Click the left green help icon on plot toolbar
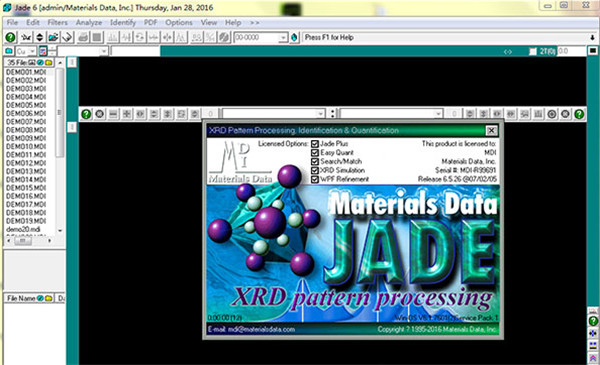 (86, 114)
